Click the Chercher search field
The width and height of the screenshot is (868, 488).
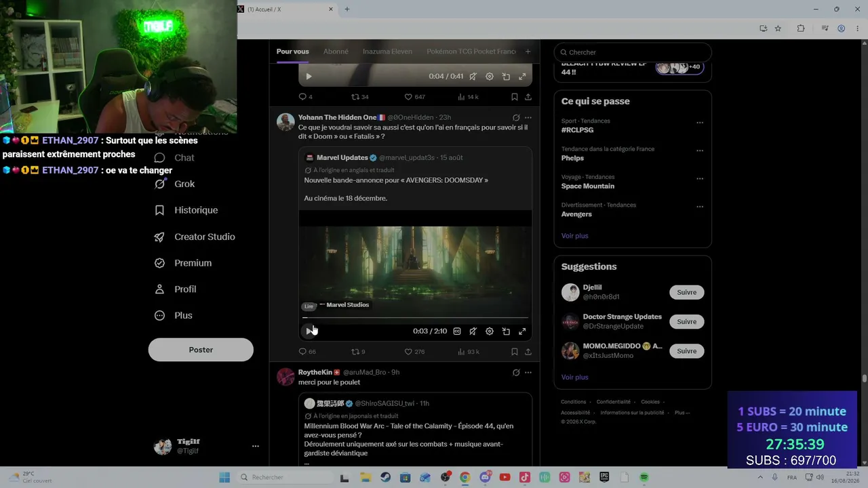pos(633,52)
